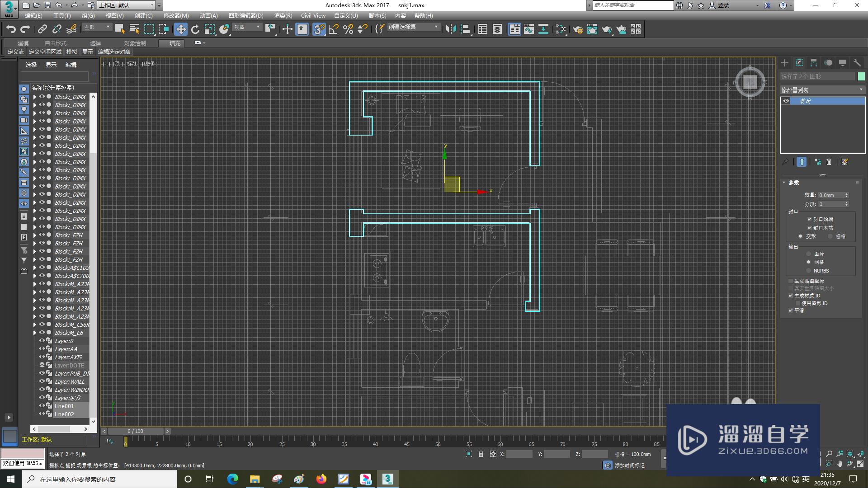Select the Grid (栅格) capping radio button
Viewport: 868px width, 489px height.
point(830,236)
